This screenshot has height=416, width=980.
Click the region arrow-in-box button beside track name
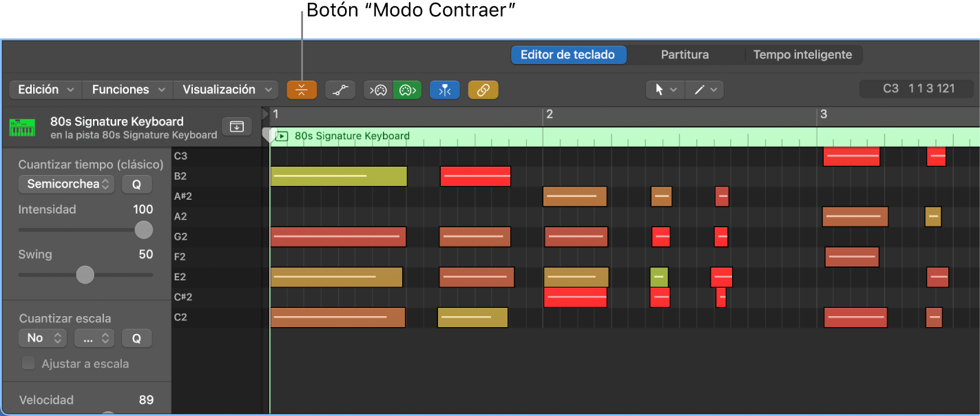point(236,127)
